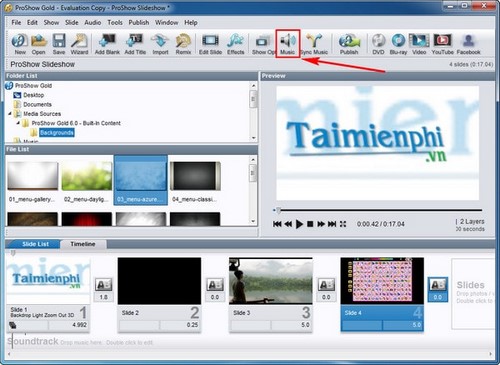Select Slide 3 in the slide list
The height and width of the screenshot is (365, 500).
(270, 295)
